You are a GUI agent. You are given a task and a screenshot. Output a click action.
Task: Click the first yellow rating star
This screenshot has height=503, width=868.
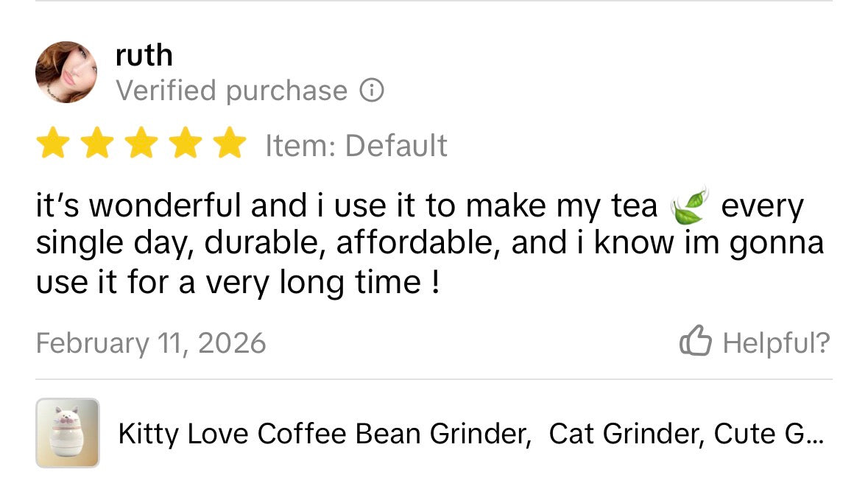(52, 144)
